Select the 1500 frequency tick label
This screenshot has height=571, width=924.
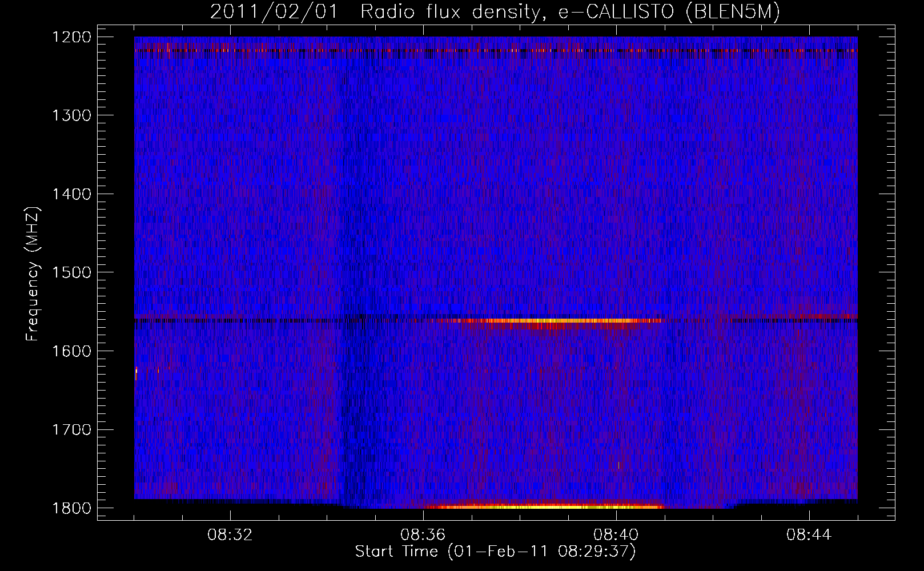71,272
